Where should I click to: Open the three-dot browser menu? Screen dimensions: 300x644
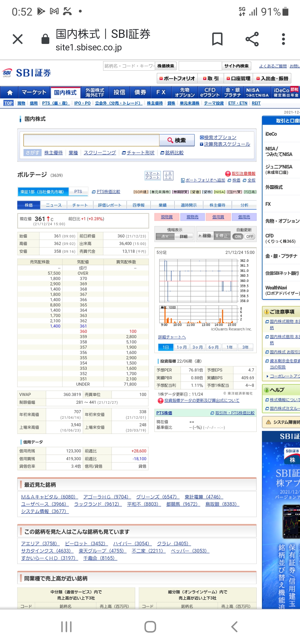pos(283,39)
